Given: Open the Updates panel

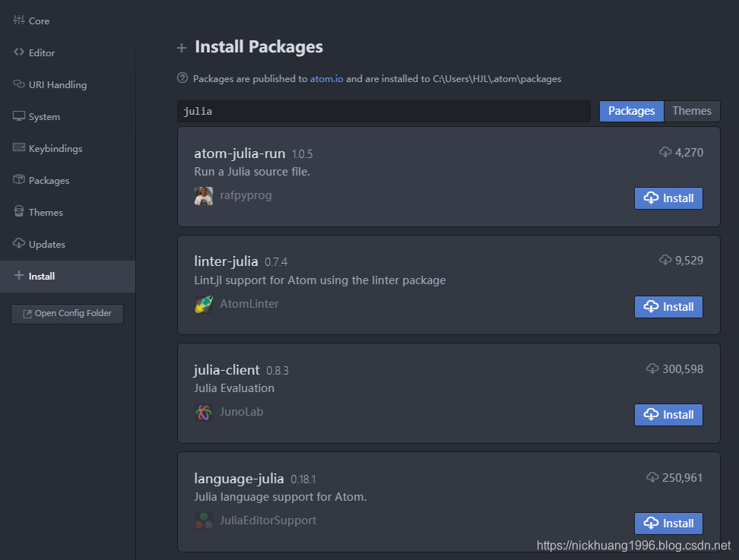Looking at the screenshot, I should point(46,244).
